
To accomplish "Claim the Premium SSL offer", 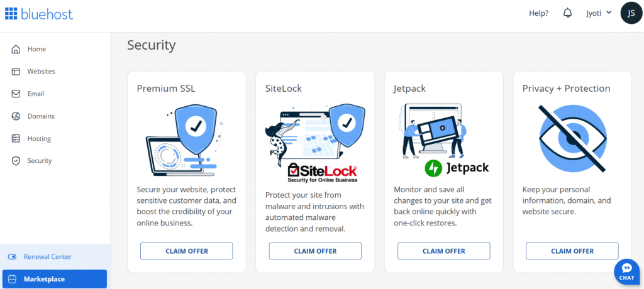I will click(187, 251).
